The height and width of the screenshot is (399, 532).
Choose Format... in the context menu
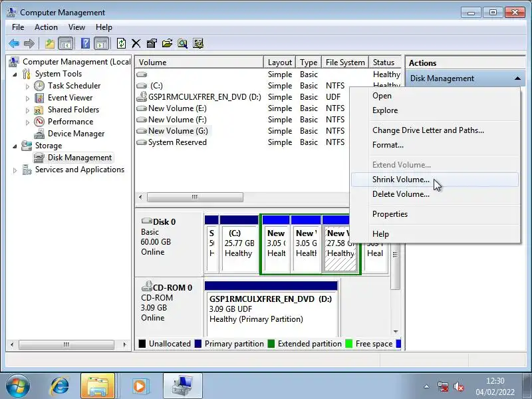(435, 145)
